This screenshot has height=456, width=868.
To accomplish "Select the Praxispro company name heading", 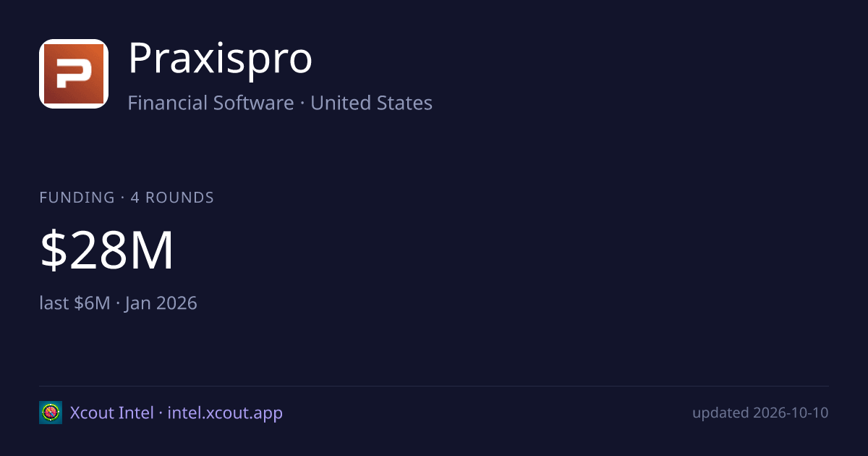I will [221, 59].
